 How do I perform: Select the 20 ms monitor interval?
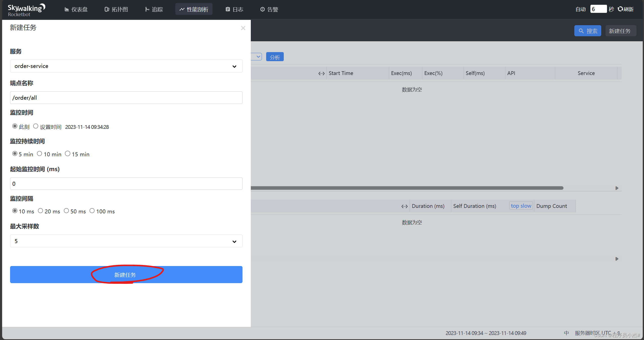(x=41, y=211)
